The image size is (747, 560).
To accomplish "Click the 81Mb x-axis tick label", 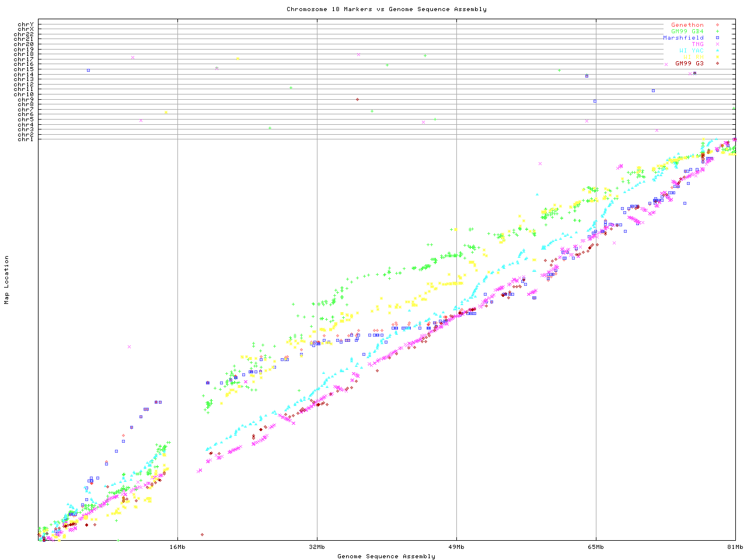I will click(735, 547).
